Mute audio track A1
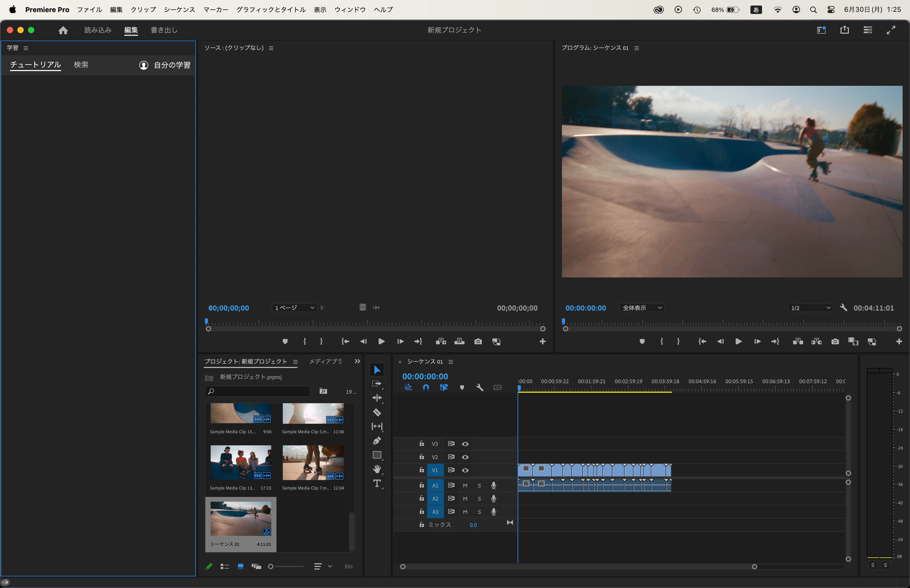 click(x=465, y=486)
